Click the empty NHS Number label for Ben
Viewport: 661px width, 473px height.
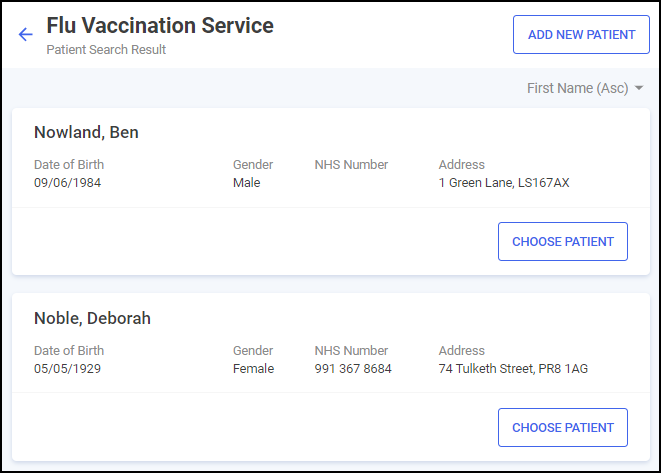[351, 164]
